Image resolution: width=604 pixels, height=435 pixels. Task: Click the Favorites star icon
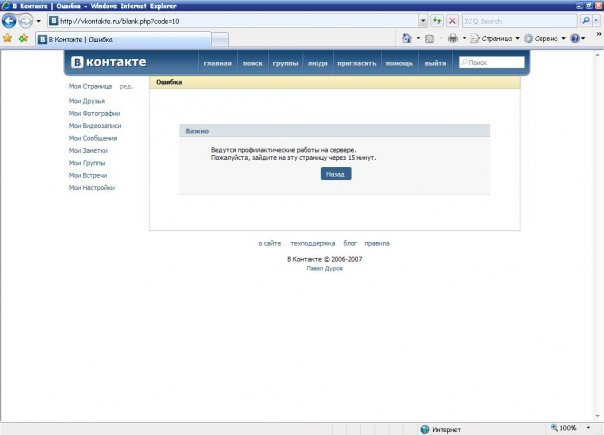[8, 38]
